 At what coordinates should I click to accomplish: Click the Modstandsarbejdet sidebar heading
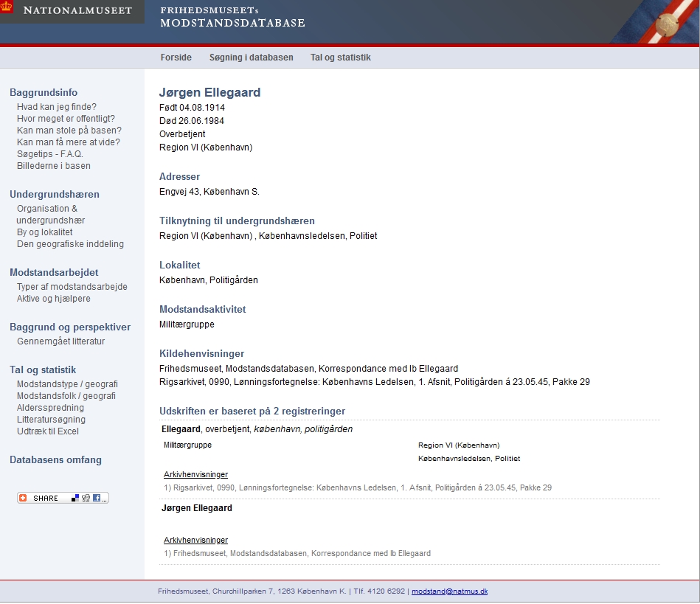click(x=54, y=272)
